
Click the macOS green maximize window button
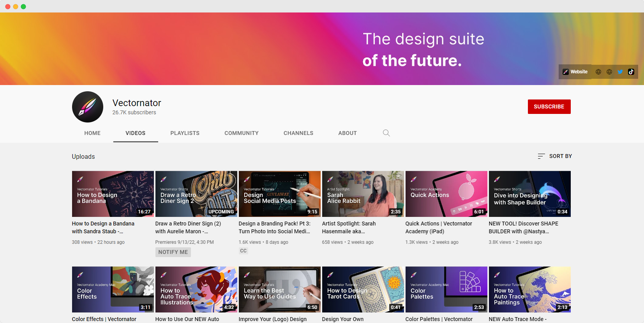pos(23,7)
